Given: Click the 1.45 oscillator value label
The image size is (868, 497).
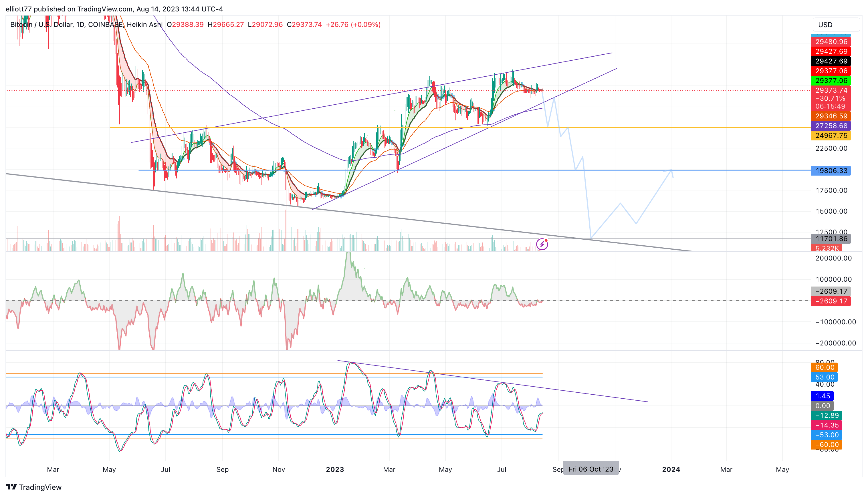Looking at the screenshot, I should (822, 396).
